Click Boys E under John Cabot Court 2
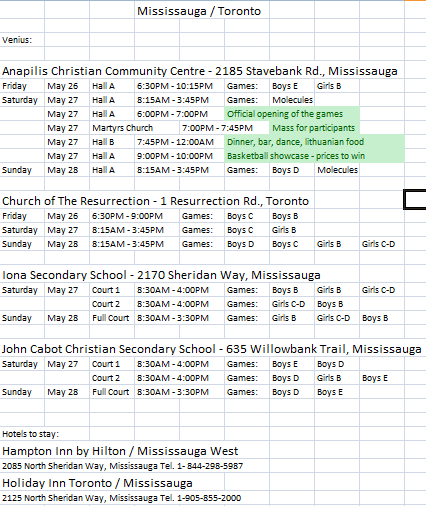This screenshot has width=426, height=506. tap(375, 378)
